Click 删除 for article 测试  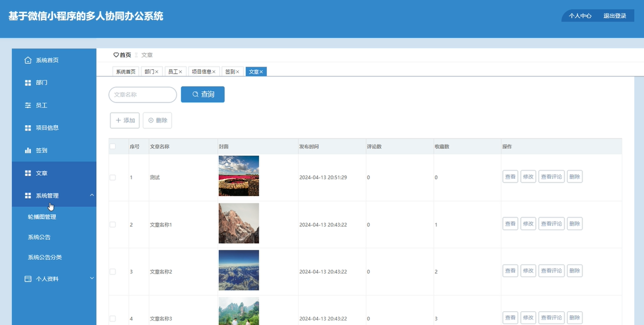[575, 177]
